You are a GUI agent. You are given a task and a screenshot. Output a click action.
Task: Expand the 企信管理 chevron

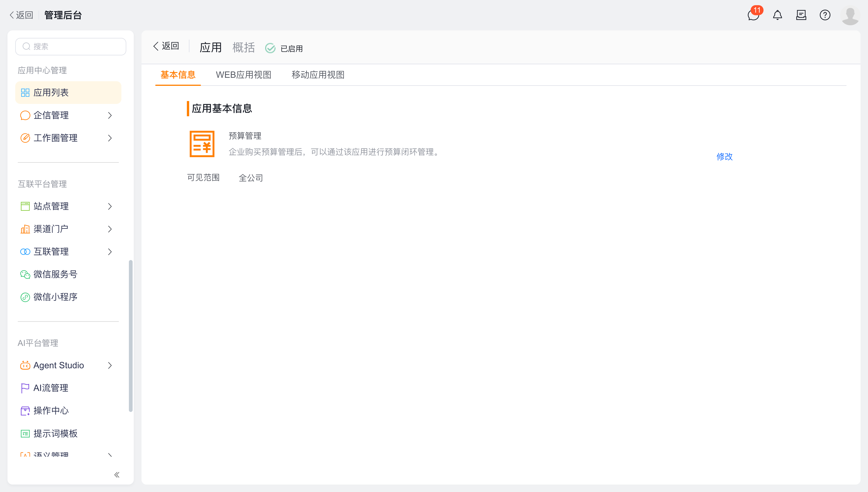click(x=110, y=115)
